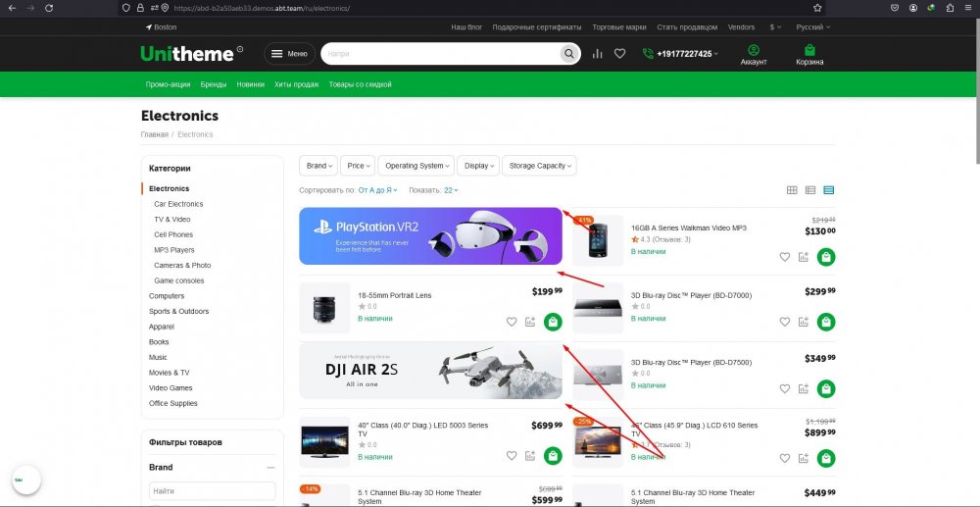Click the Brand Найти search field
980x507 pixels.
click(x=213, y=491)
